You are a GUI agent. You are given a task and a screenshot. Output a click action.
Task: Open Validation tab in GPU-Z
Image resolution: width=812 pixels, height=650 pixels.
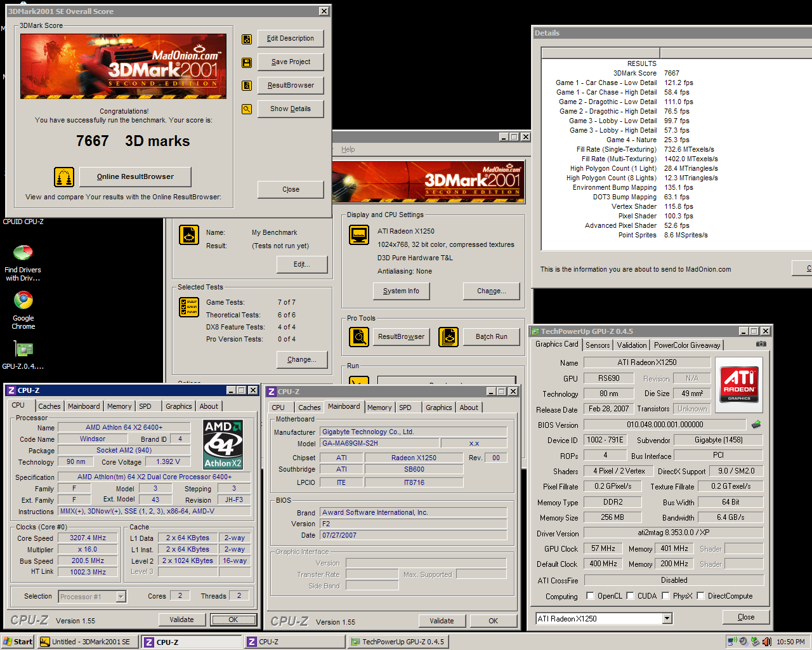[x=632, y=345]
